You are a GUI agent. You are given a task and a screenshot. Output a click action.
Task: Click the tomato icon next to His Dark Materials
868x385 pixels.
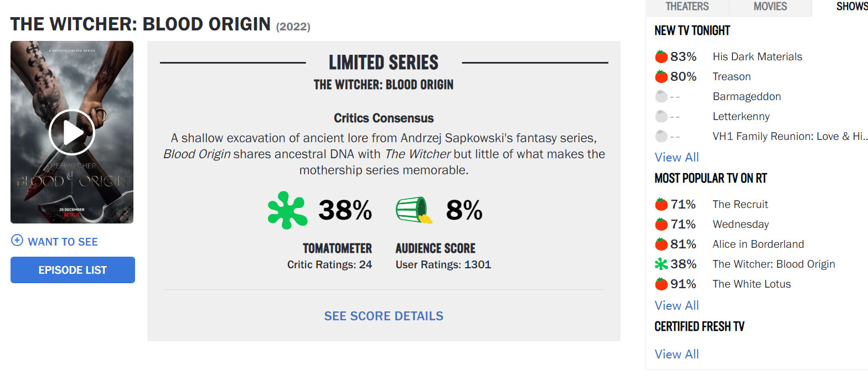click(x=661, y=56)
